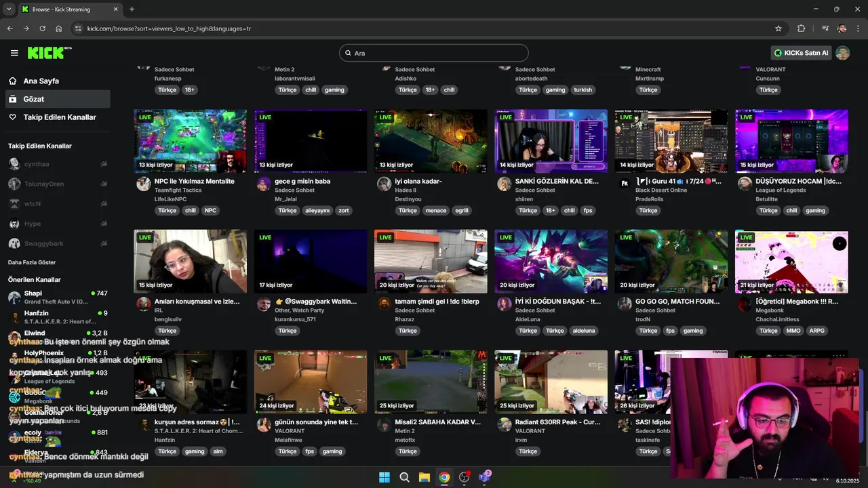Open Black Desert Online category link
The image size is (868, 488).
coord(661,190)
